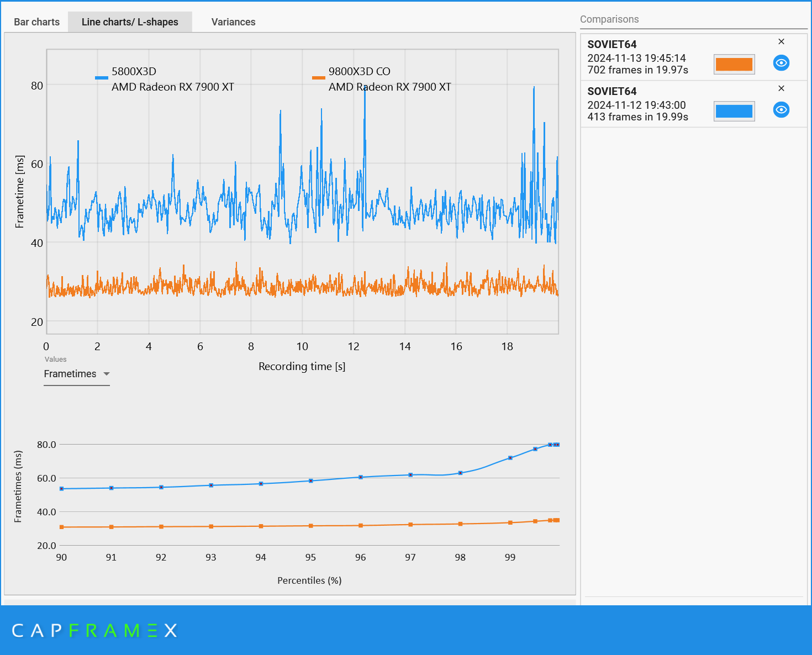Open the Frametimes values selector
The width and height of the screenshot is (812, 655).
(x=76, y=374)
